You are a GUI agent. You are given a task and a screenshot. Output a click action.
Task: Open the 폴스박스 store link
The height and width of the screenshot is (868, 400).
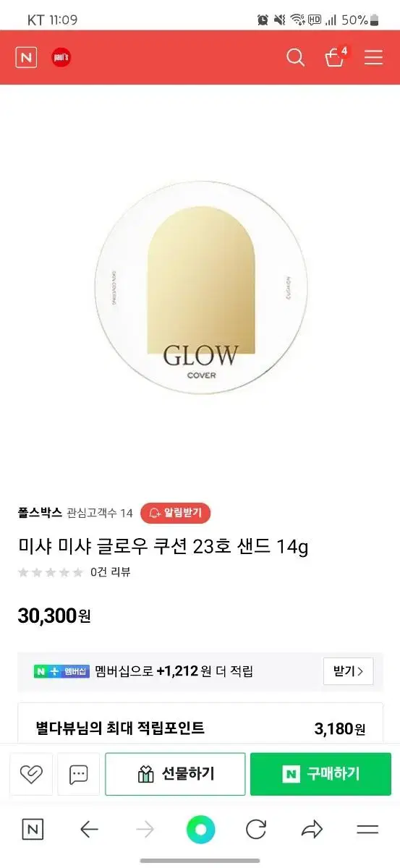point(40,513)
